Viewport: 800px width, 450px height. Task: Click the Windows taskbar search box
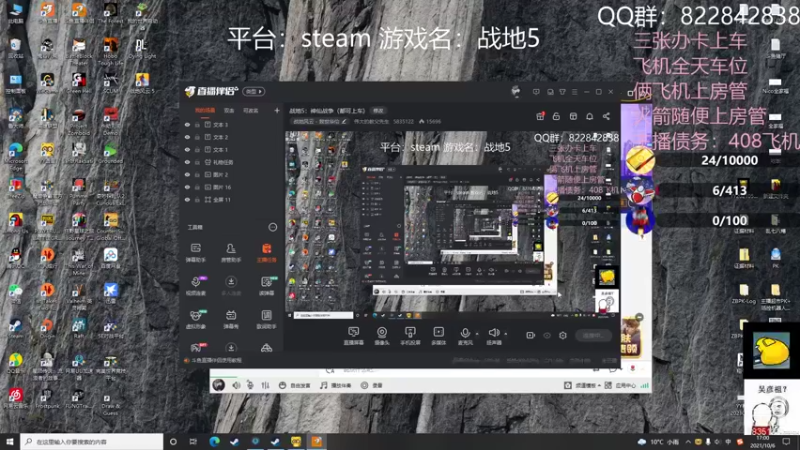92,441
